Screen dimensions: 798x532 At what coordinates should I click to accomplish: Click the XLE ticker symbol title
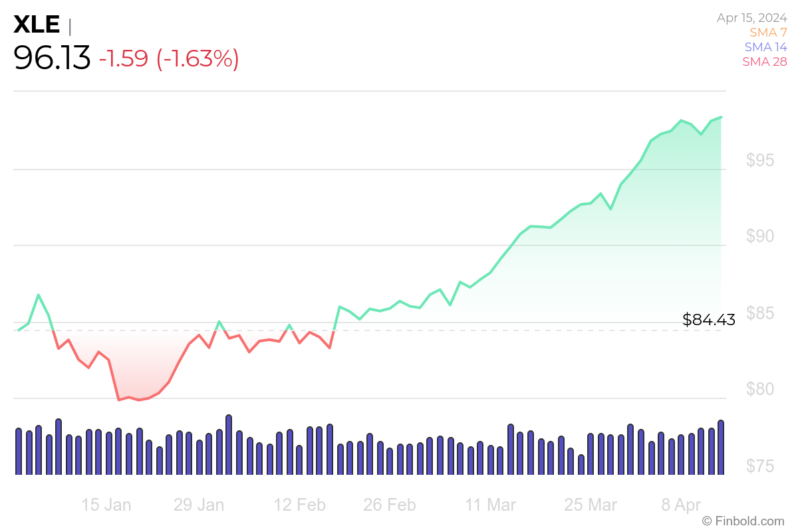[37, 25]
